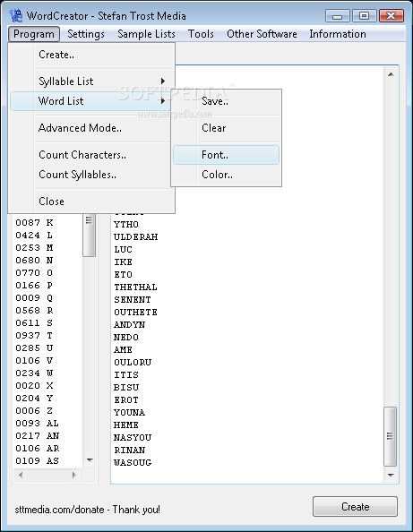
Task: Choose Font.. in Word List submenu
Action: (227, 155)
